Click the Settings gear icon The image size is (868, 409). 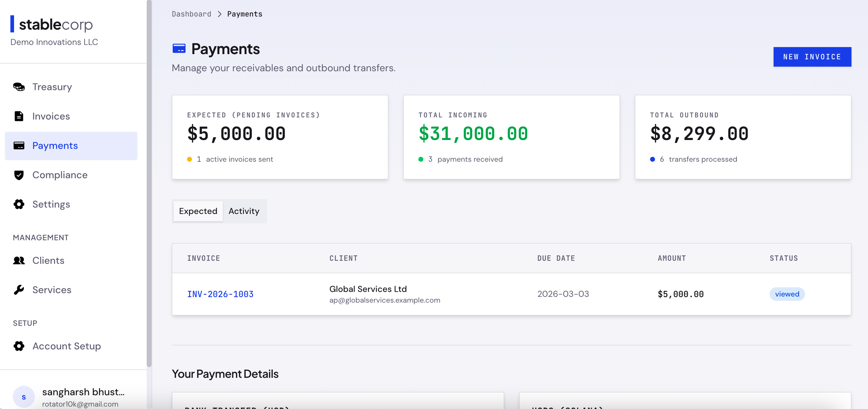tap(19, 204)
